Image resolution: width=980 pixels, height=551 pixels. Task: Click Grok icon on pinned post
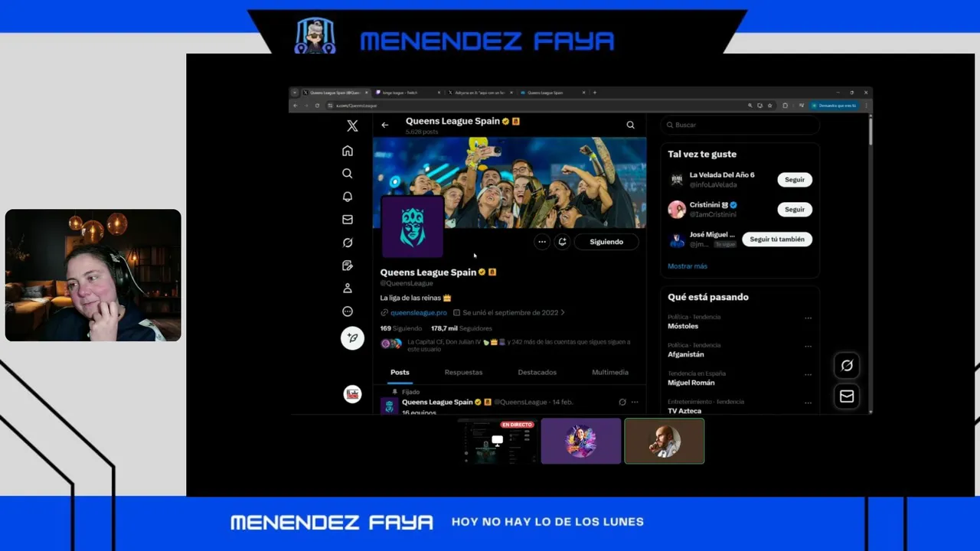pyautogui.click(x=622, y=402)
